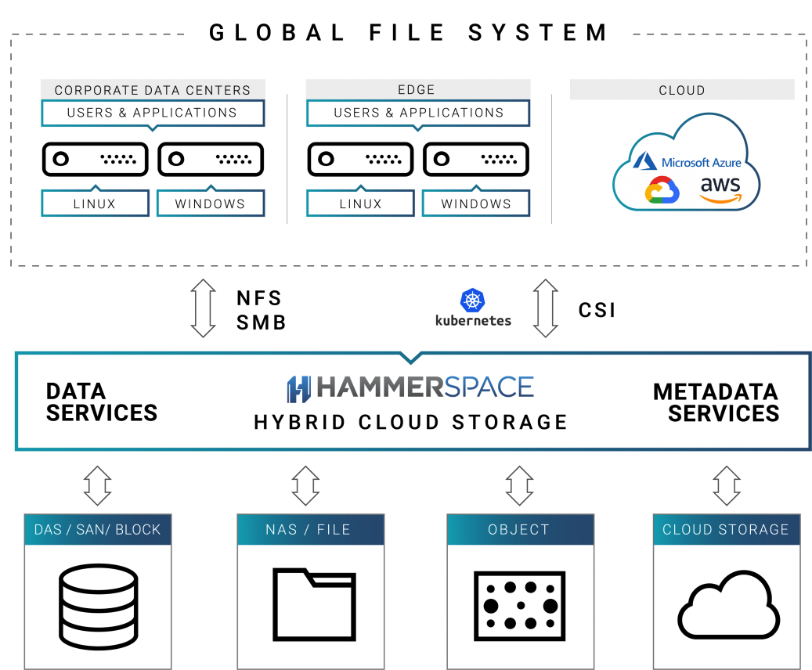Select the EDGE header
812x670 pixels.
[418, 89]
